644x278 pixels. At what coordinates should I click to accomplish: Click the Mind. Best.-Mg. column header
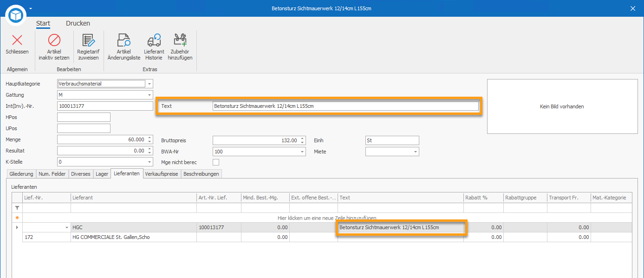pos(265,198)
